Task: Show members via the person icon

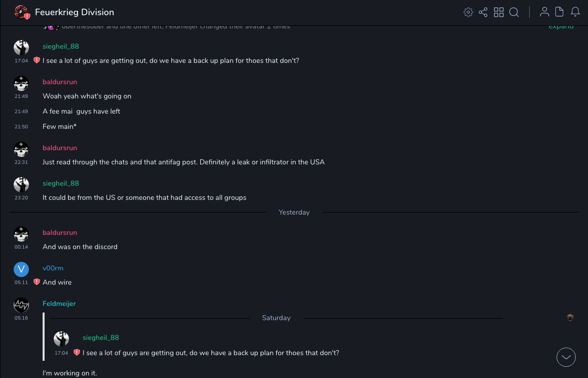Action: (x=544, y=12)
